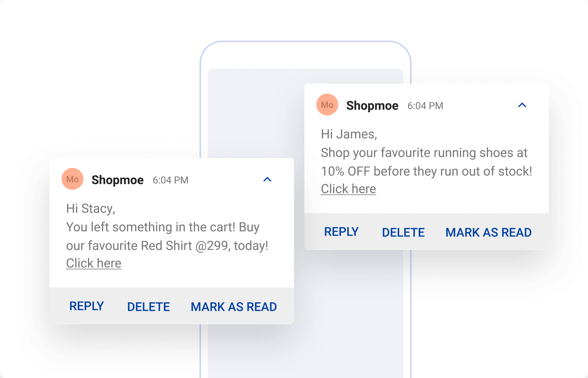The height and width of the screenshot is (378, 588).
Task: Collapse the Hi Stacy notification using its chevron
Action: coord(267,179)
